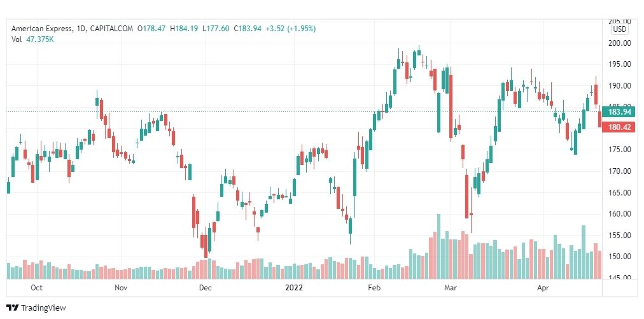Screen dimensions: 644x319
Task: Click the red 180.42 price tag
Action: pos(619,127)
